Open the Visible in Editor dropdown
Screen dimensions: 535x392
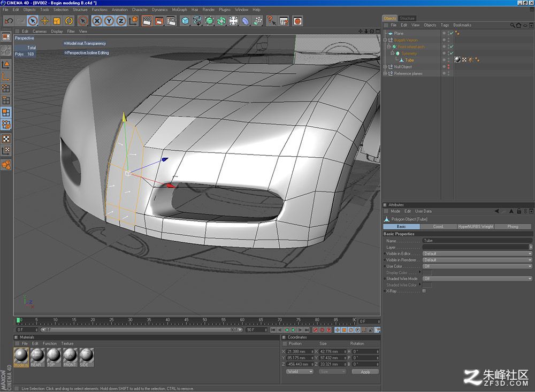pos(477,253)
